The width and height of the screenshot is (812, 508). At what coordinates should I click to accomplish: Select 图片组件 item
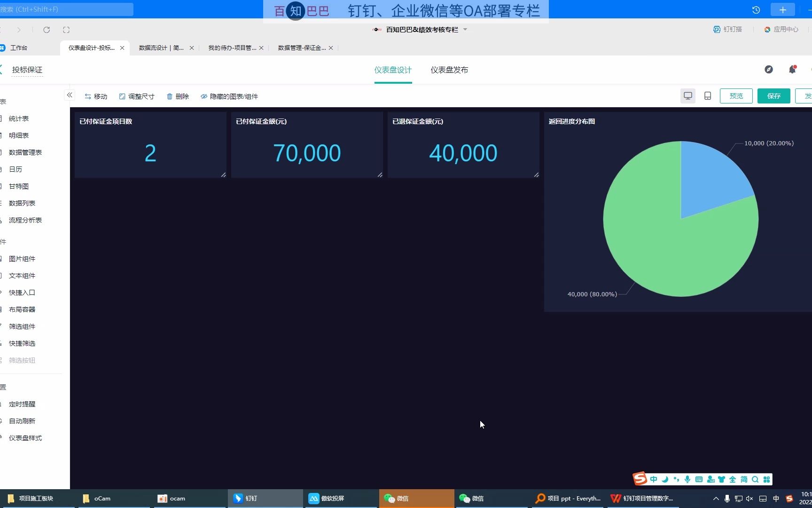pyautogui.click(x=22, y=259)
